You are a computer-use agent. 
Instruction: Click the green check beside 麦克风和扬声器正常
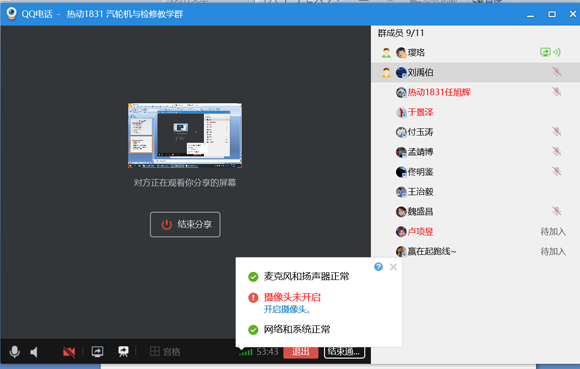tap(253, 277)
